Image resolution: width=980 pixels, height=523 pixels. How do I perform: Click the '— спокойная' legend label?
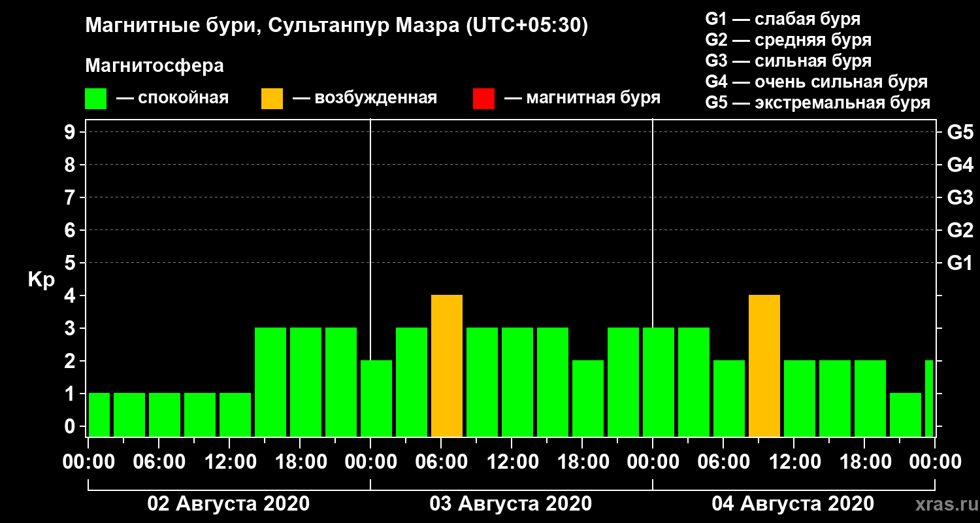(x=172, y=99)
